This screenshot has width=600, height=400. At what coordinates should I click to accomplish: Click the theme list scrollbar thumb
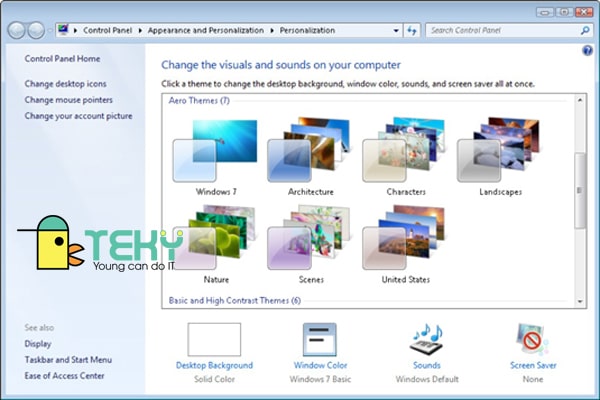(x=580, y=190)
